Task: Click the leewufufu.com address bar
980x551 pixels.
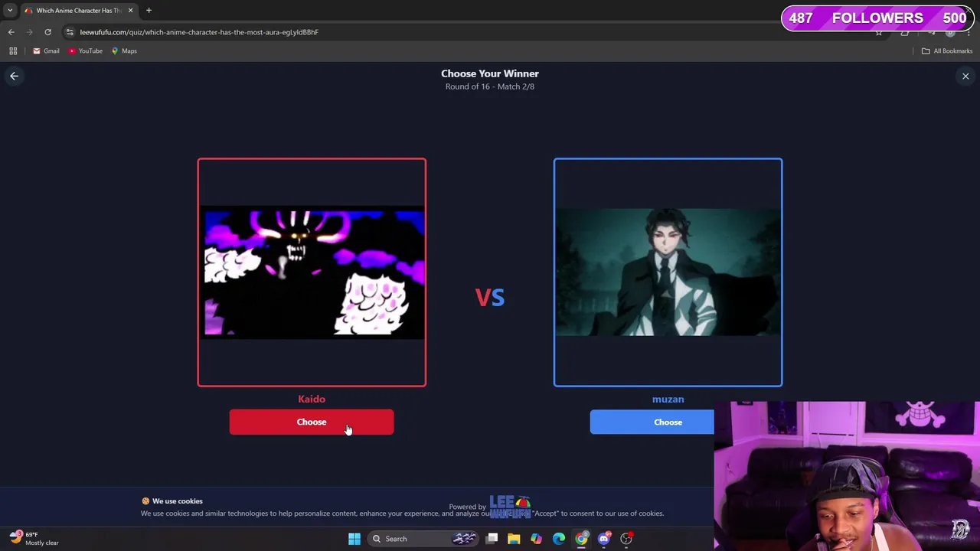Action: point(199,32)
